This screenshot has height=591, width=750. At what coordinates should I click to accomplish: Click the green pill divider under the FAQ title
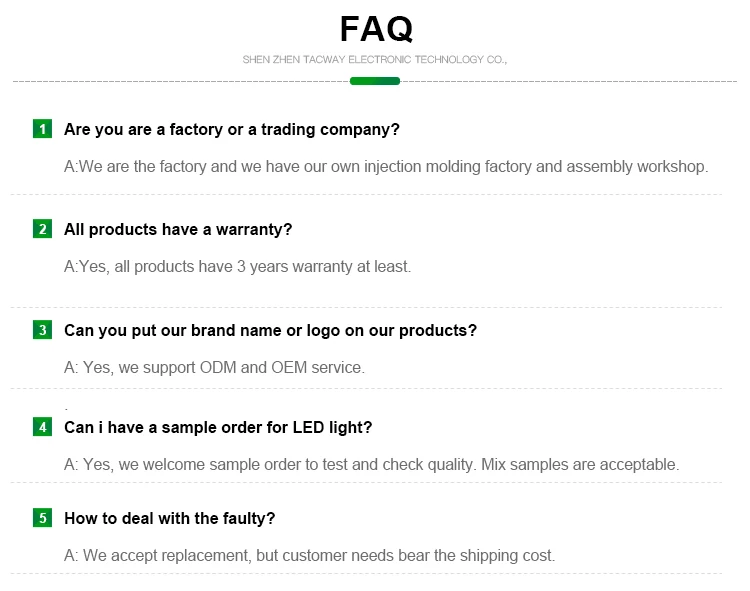(375, 81)
